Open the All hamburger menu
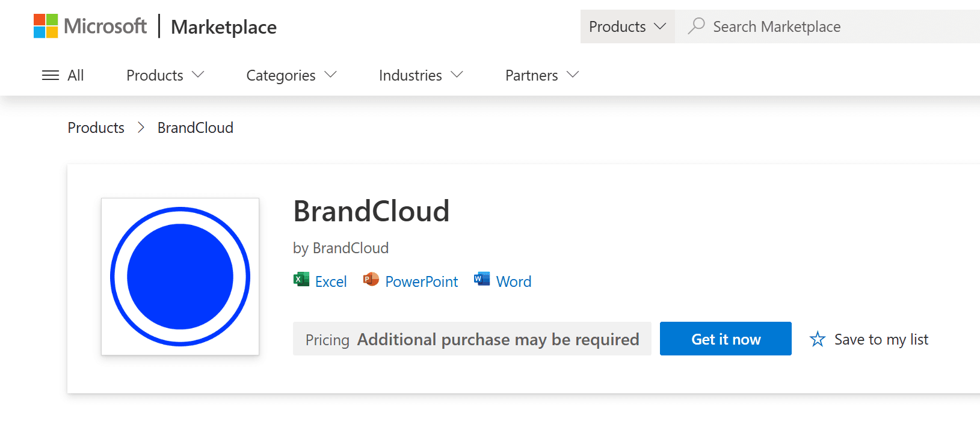This screenshot has height=430, width=980. coord(63,75)
